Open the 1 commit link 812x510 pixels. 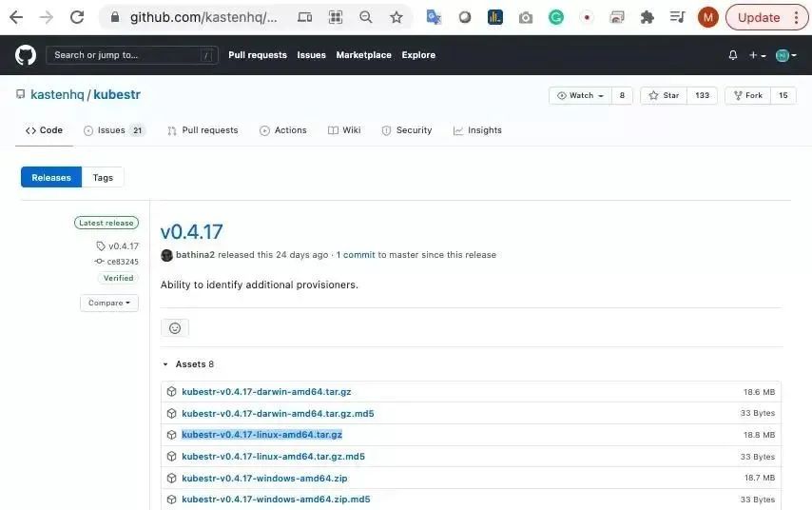356,255
